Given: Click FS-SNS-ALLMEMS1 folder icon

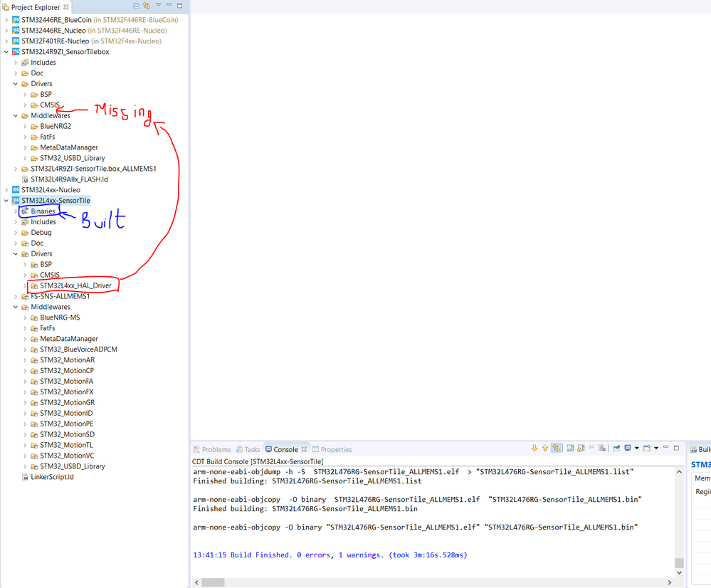Looking at the screenshot, I should point(25,297).
